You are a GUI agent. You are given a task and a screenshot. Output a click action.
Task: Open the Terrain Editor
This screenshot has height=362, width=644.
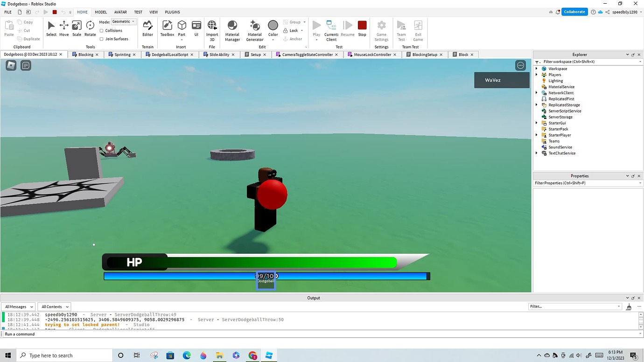click(x=147, y=28)
